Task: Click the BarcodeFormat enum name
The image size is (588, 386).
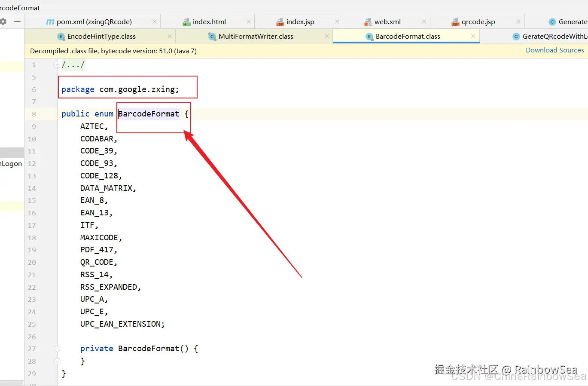Action: [x=149, y=114]
